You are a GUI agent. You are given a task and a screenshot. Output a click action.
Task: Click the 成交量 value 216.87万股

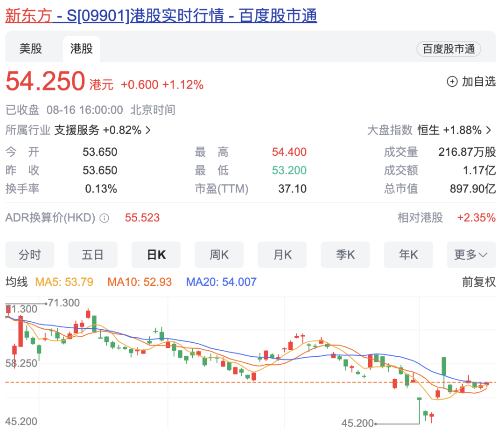coord(467,152)
